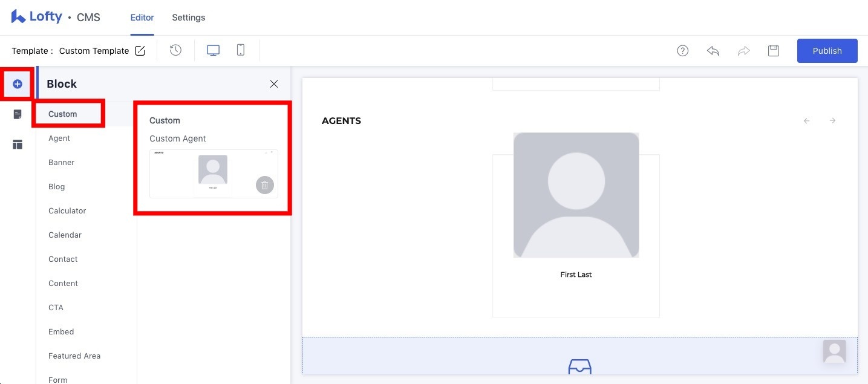This screenshot has height=384, width=868.
Task: Close the Block panel
Action: pyautogui.click(x=274, y=84)
